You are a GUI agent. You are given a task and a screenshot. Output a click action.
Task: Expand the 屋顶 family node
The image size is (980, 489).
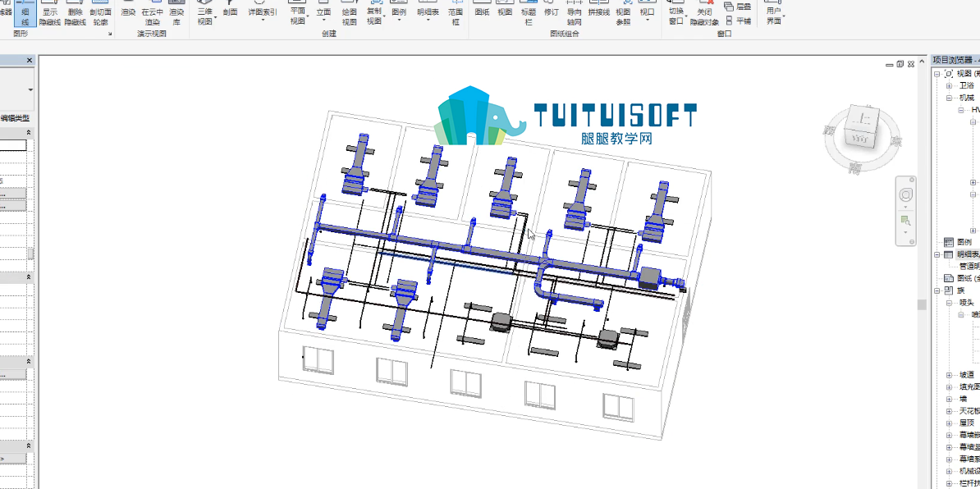949,423
